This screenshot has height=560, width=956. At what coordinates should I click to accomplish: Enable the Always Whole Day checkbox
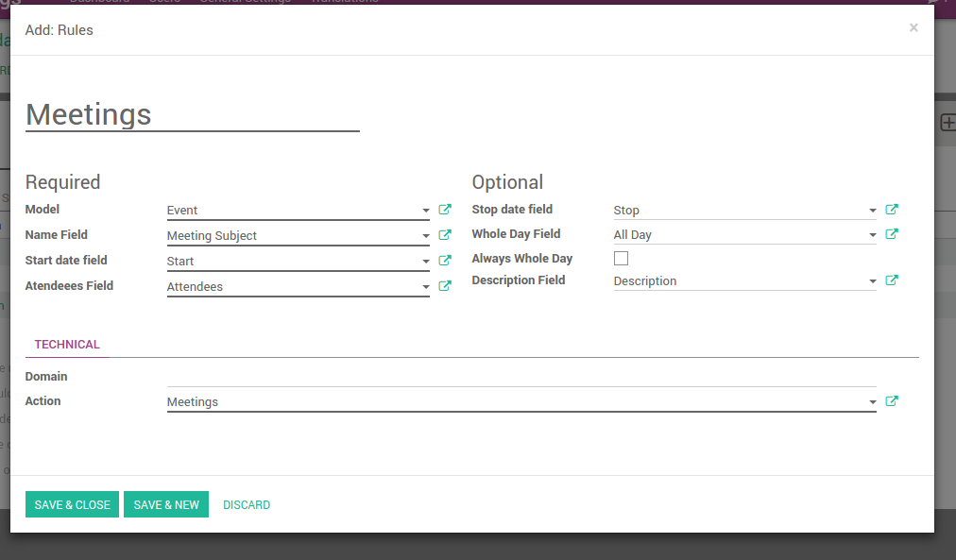click(x=621, y=258)
